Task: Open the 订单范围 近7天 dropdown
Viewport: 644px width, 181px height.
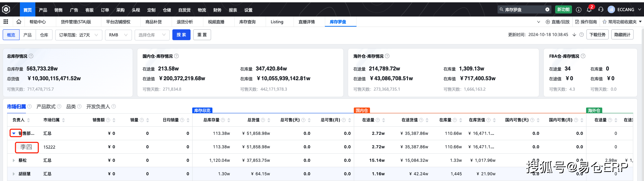Action: pyautogui.click(x=78, y=35)
